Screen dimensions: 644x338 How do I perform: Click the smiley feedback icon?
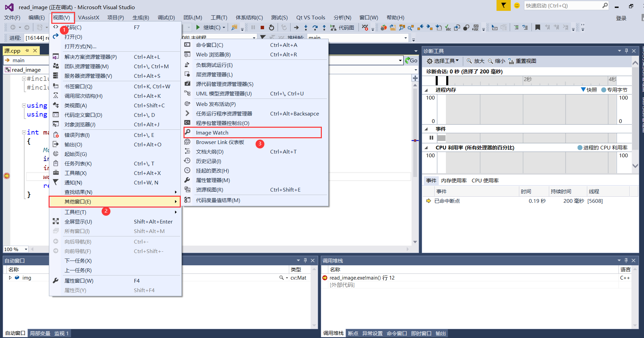pos(517,5)
